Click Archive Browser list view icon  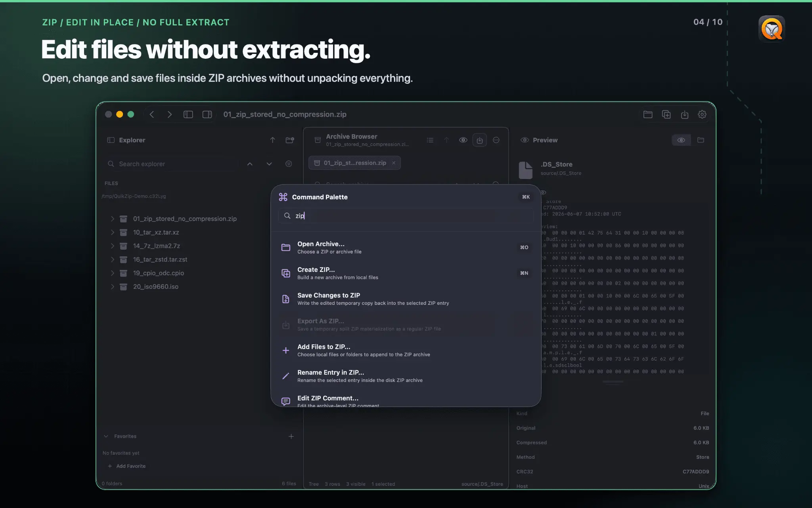pos(430,140)
